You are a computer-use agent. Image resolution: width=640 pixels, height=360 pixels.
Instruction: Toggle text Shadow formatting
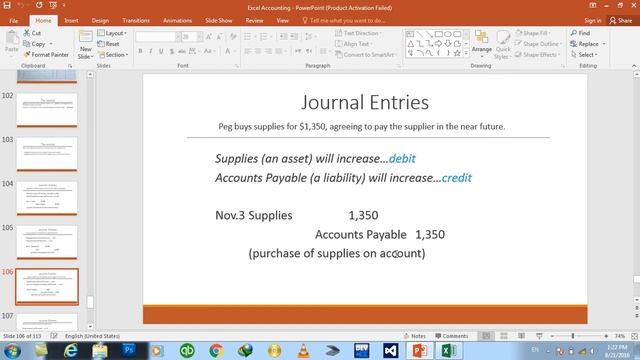point(172,51)
